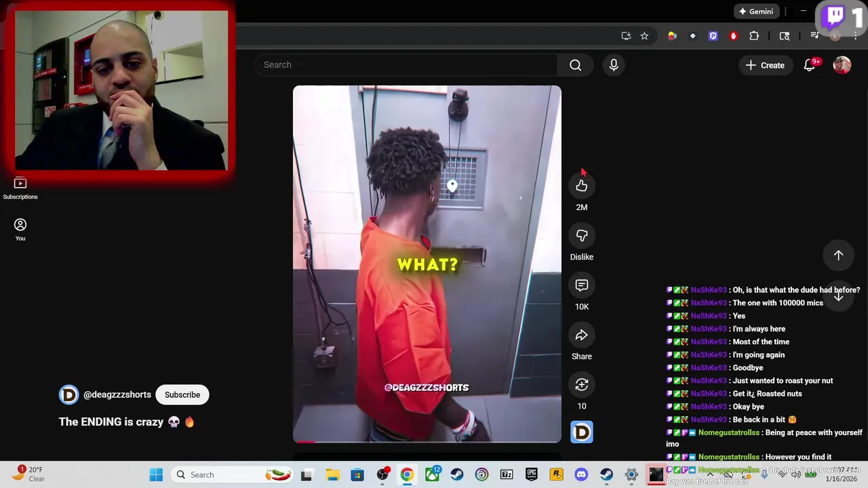The height and width of the screenshot is (488, 868).
Task: Open the You section in the sidebar
Action: (20, 230)
